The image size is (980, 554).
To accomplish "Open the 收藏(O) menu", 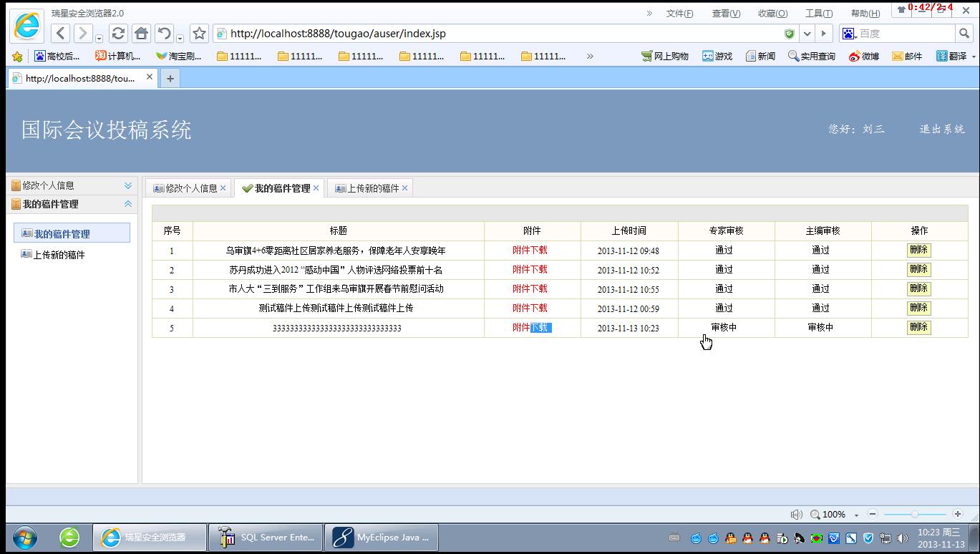I will (772, 13).
